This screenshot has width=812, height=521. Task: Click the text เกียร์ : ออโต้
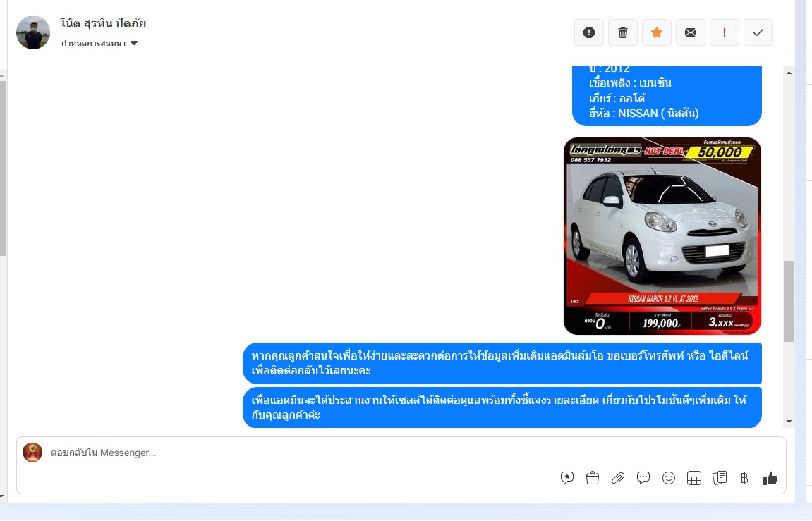point(617,98)
